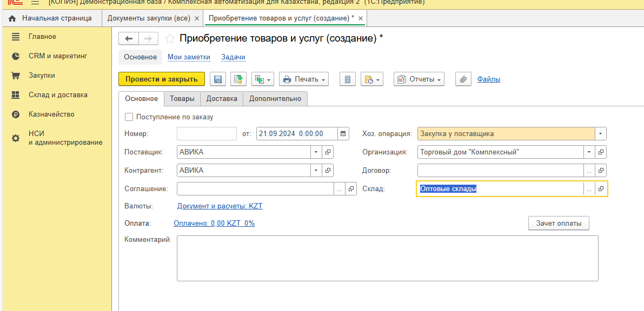Expand the Хоз. операция dropdown
Image resolution: width=644 pixels, height=311 pixels.
[600, 134]
